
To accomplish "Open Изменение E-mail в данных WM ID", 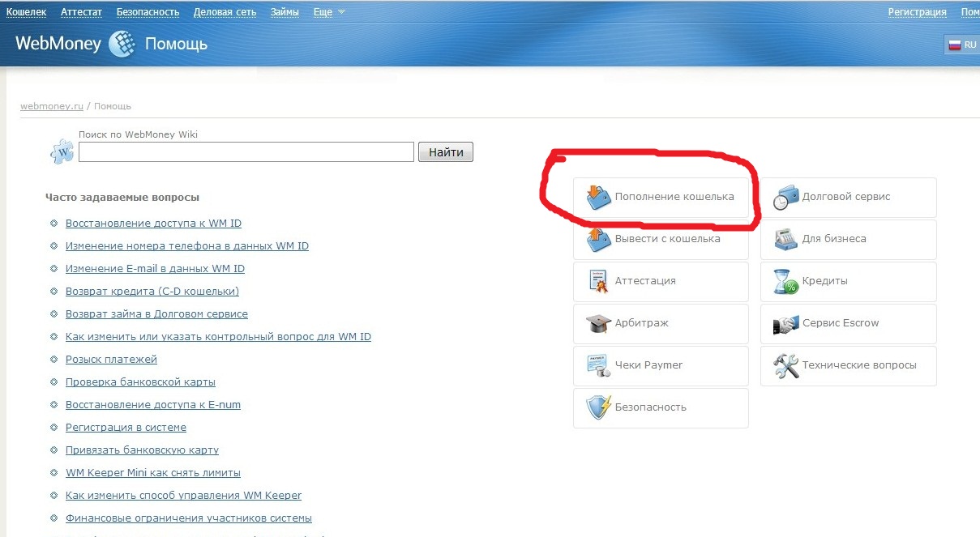I will [155, 269].
